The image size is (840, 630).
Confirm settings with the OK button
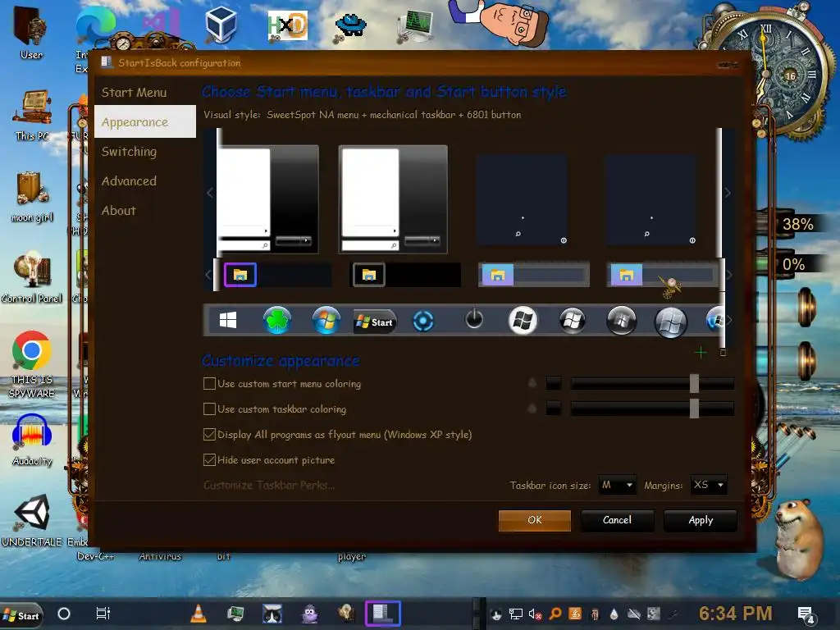[x=534, y=520]
